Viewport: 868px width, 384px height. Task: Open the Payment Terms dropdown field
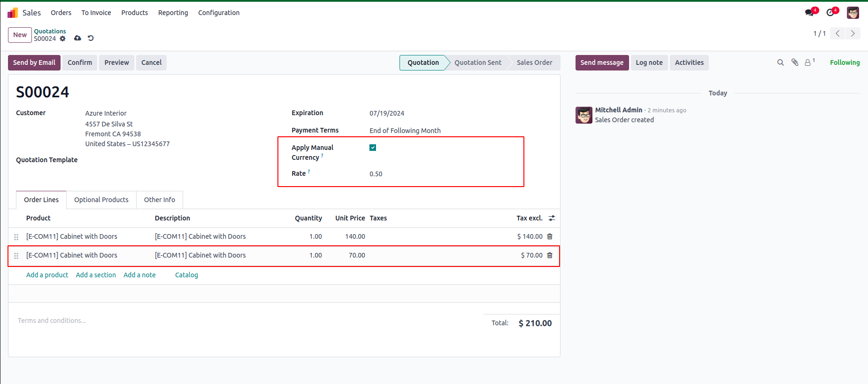[x=441, y=131]
